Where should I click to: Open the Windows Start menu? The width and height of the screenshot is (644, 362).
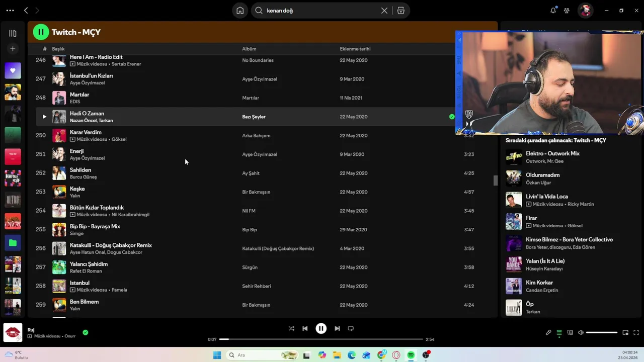point(217,355)
